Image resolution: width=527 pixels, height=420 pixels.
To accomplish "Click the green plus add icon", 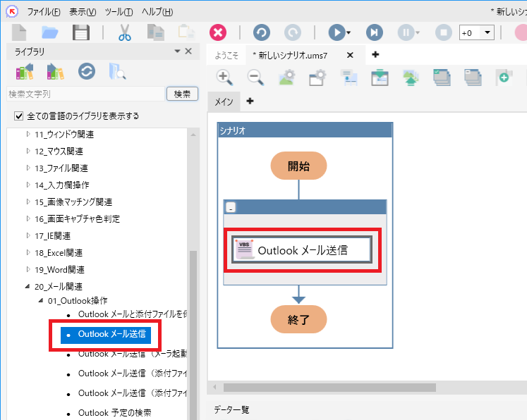I will click(x=504, y=78).
